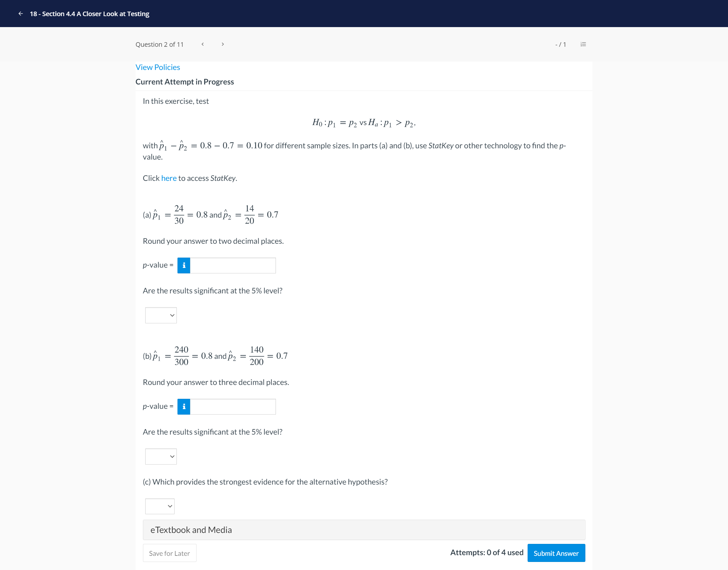
Task: Click the section title in header
Action: (x=89, y=14)
